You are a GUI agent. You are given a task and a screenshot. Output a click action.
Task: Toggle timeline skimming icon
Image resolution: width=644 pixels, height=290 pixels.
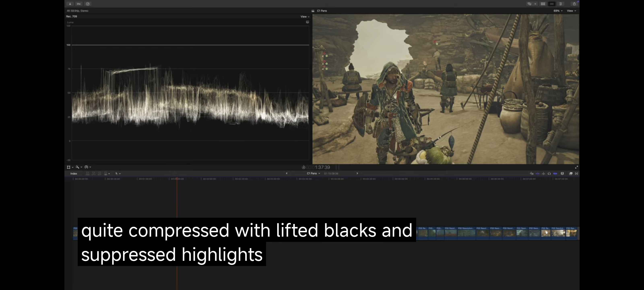(538, 174)
